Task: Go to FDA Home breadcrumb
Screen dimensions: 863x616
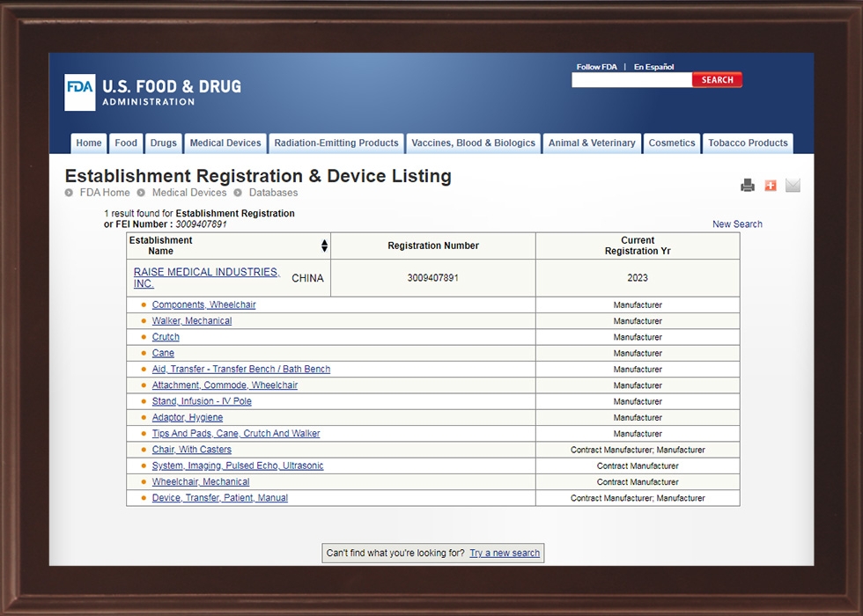Action: pos(105,193)
